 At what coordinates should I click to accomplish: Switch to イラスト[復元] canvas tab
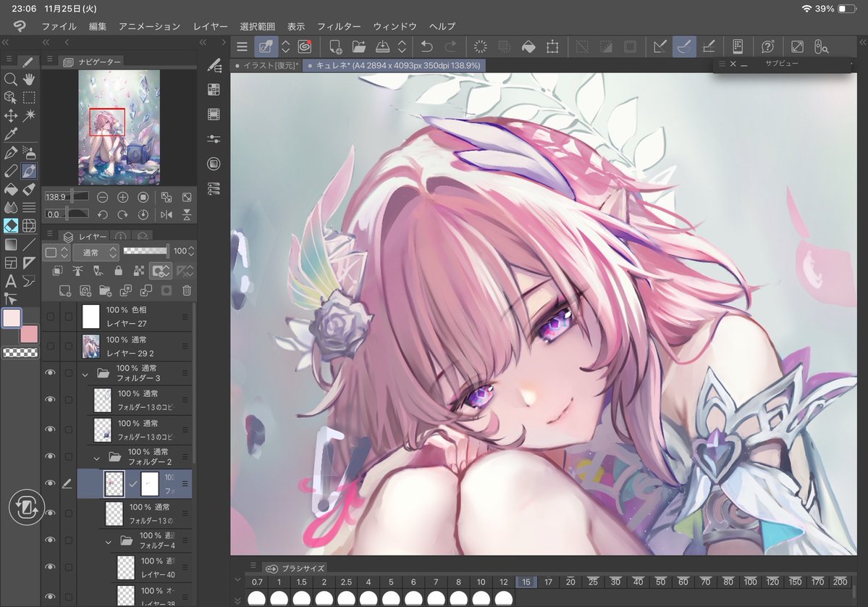tap(266, 65)
